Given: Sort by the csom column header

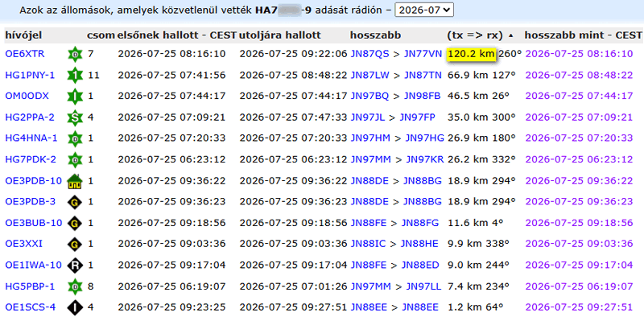Looking at the screenshot, I should coord(101,35).
